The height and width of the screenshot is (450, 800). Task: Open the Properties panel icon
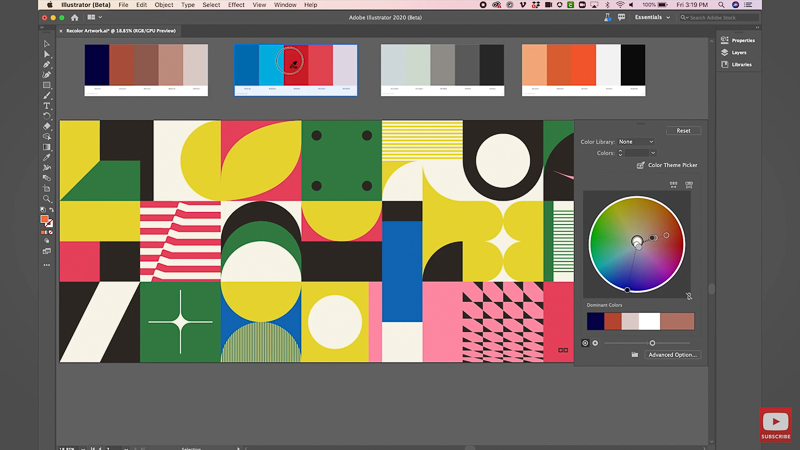[725, 40]
